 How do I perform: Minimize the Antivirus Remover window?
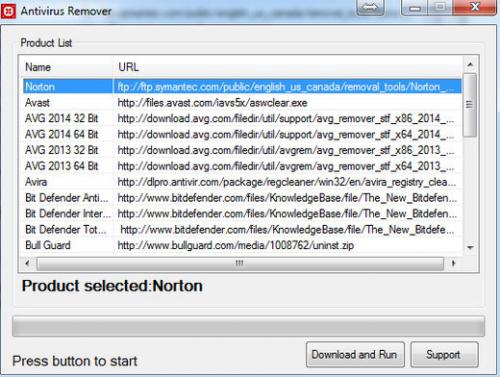(x=415, y=7)
